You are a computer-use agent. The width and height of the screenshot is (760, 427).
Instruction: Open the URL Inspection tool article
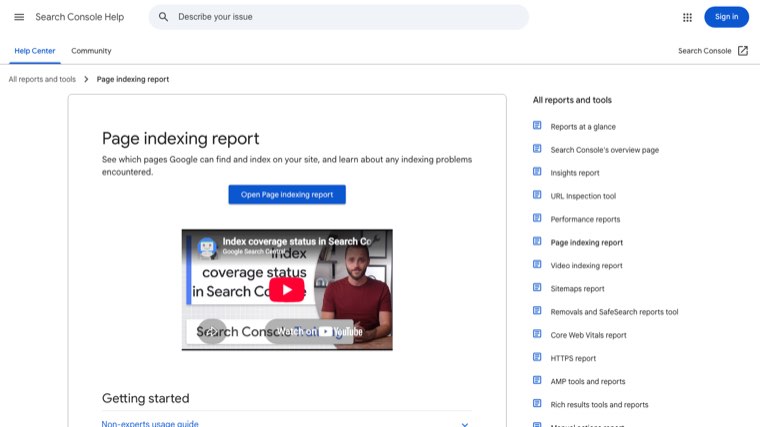pos(583,196)
